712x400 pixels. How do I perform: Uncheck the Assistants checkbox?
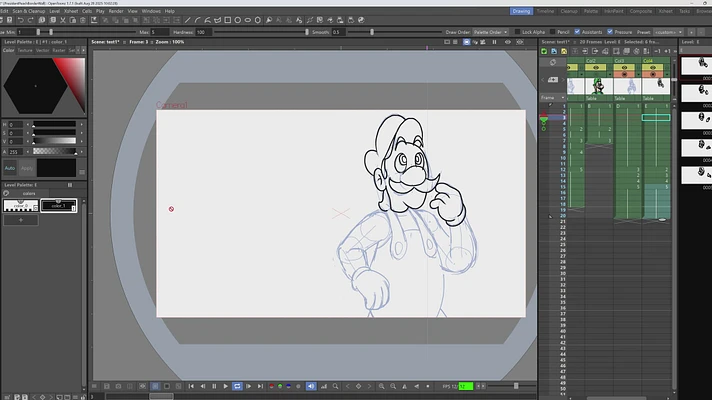coord(577,32)
